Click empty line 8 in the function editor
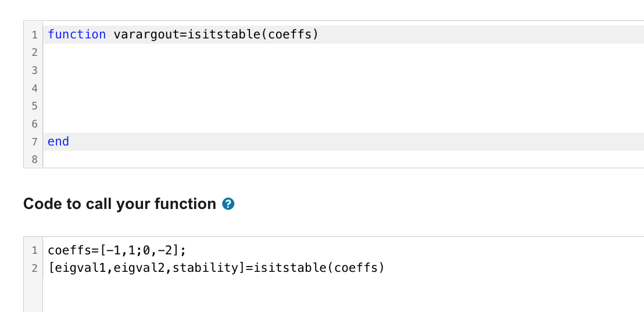Image resolution: width=644 pixels, height=312 pixels. click(344, 159)
